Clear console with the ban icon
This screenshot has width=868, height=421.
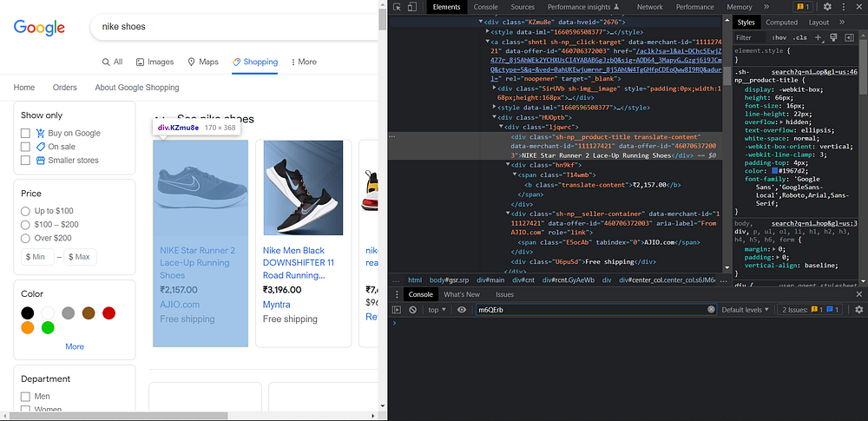[x=412, y=310]
